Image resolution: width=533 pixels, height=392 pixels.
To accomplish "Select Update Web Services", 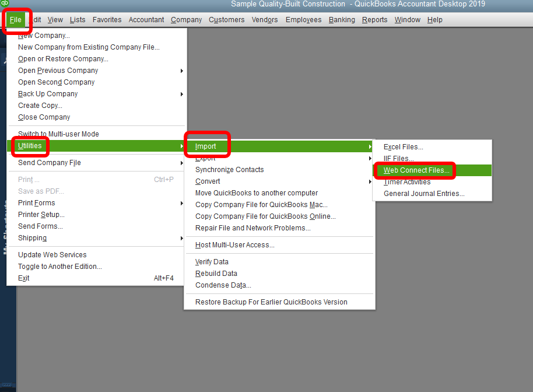I will click(52, 255).
